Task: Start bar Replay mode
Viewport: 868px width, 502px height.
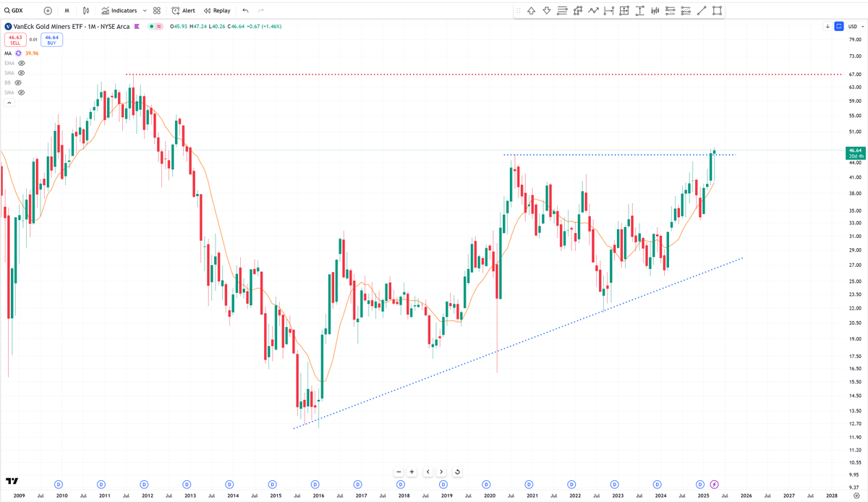Action: (217, 11)
